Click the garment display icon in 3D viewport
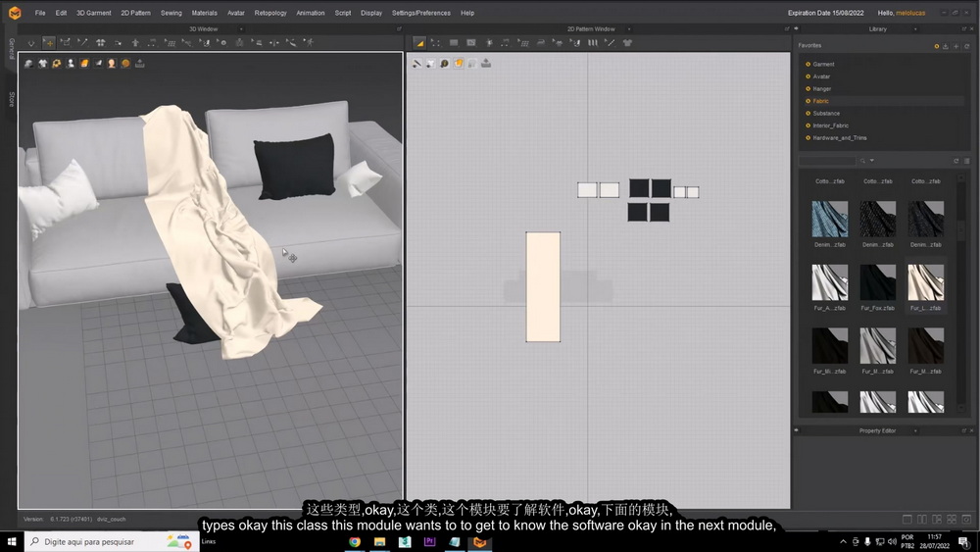980x552 pixels. click(x=28, y=63)
